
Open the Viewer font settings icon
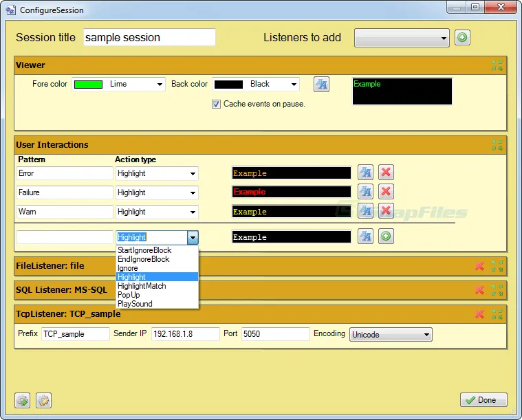pos(321,84)
